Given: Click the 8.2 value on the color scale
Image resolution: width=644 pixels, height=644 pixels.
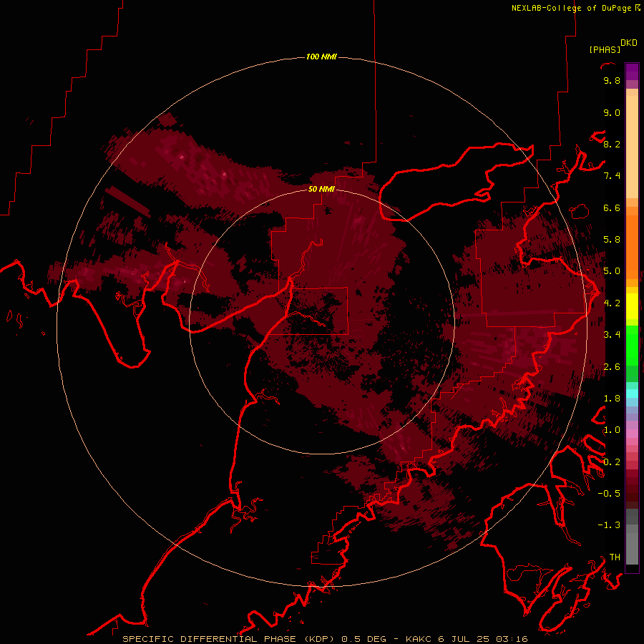Looking at the screenshot, I should point(612,144).
